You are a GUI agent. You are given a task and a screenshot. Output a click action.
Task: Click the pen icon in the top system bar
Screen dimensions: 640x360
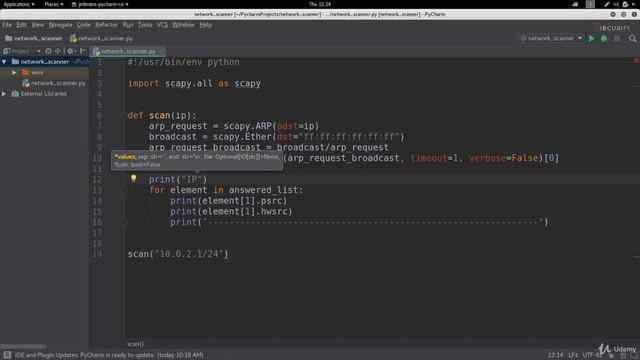click(x=607, y=4)
